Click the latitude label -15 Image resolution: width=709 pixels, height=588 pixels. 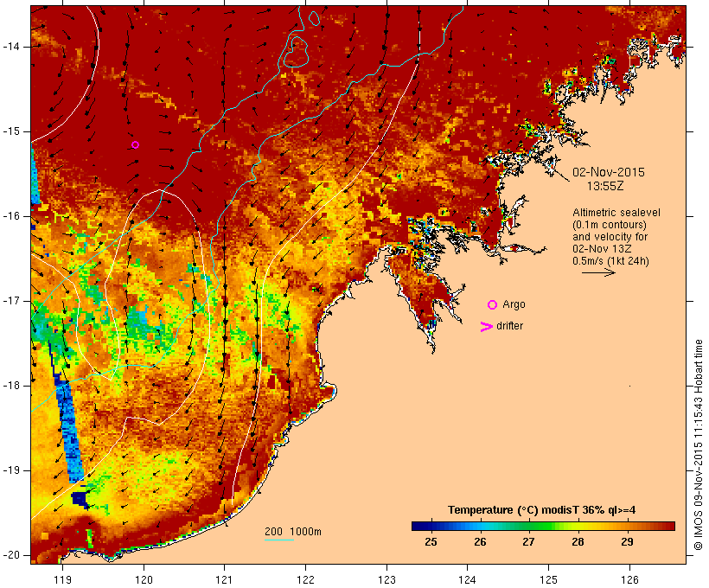[x=10, y=131]
